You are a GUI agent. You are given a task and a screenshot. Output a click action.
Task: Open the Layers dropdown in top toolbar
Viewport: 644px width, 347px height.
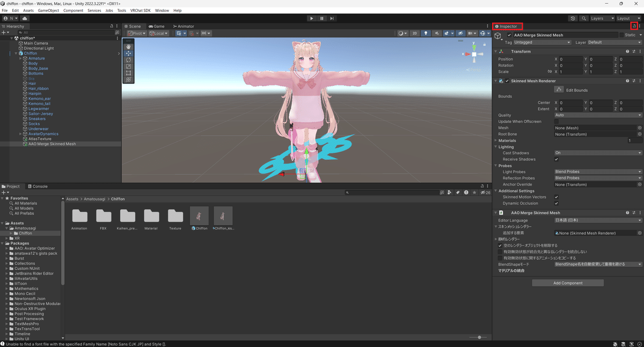(x=602, y=18)
